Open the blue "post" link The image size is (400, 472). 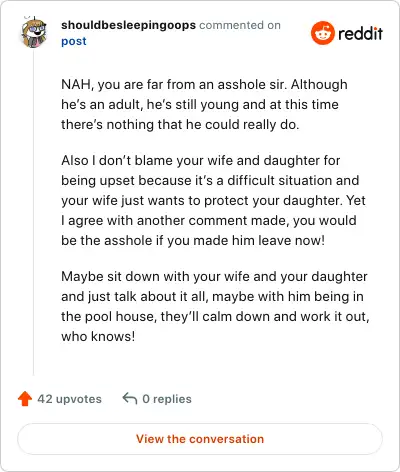pyautogui.click(x=74, y=41)
